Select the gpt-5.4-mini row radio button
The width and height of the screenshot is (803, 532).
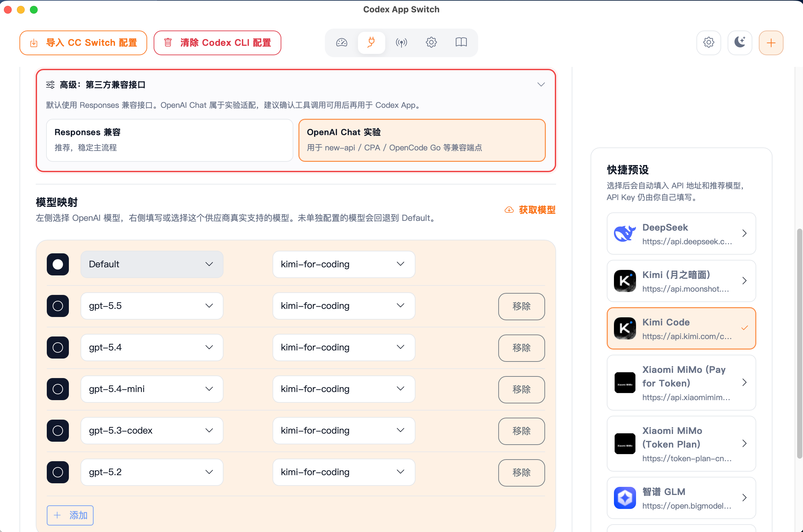(x=58, y=389)
